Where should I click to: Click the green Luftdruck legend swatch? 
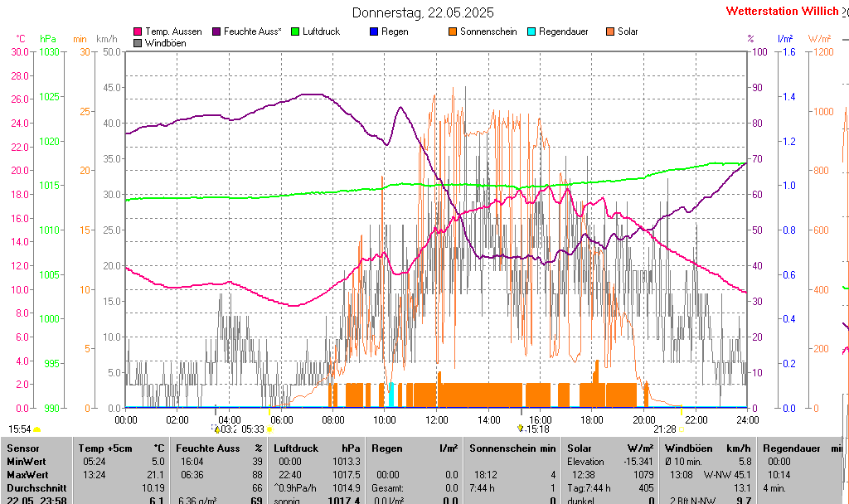tap(295, 32)
